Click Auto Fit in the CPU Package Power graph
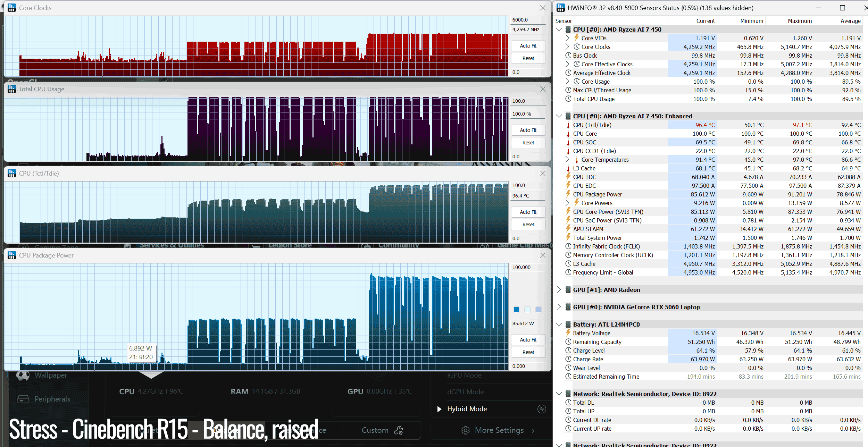Screen dimensions: 868x447 click(528, 340)
